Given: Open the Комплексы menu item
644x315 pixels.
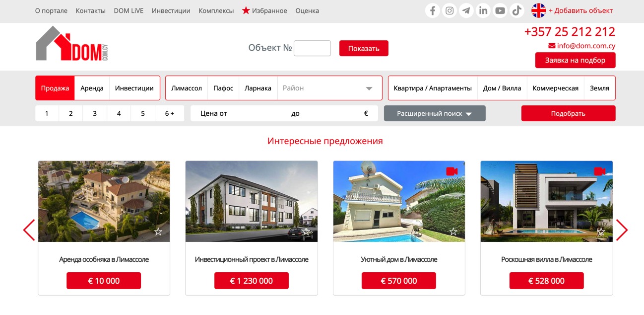Looking at the screenshot, I should pyautogui.click(x=216, y=10).
